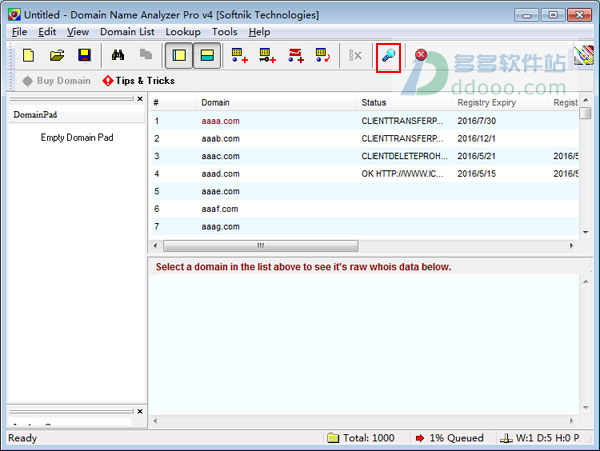Close the lower left pane

pyautogui.click(x=140, y=411)
